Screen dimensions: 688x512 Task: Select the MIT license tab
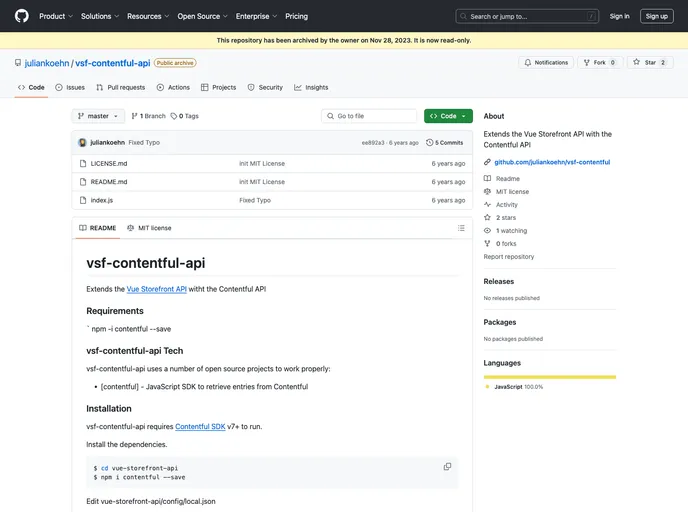pyautogui.click(x=149, y=228)
